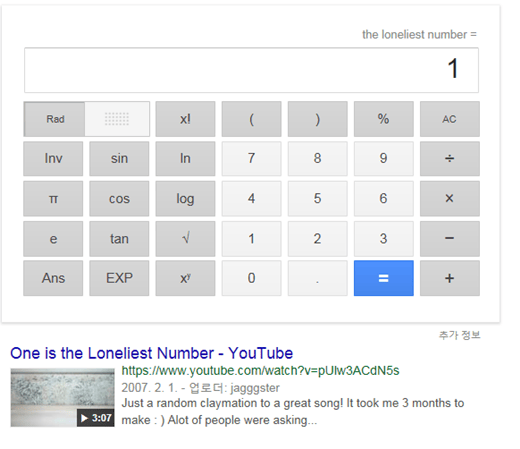Image resolution: width=520 pixels, height=449 pixels.
Task: Clear the calculator with AC
Action: pyautogui.click(x=450, y=119)
